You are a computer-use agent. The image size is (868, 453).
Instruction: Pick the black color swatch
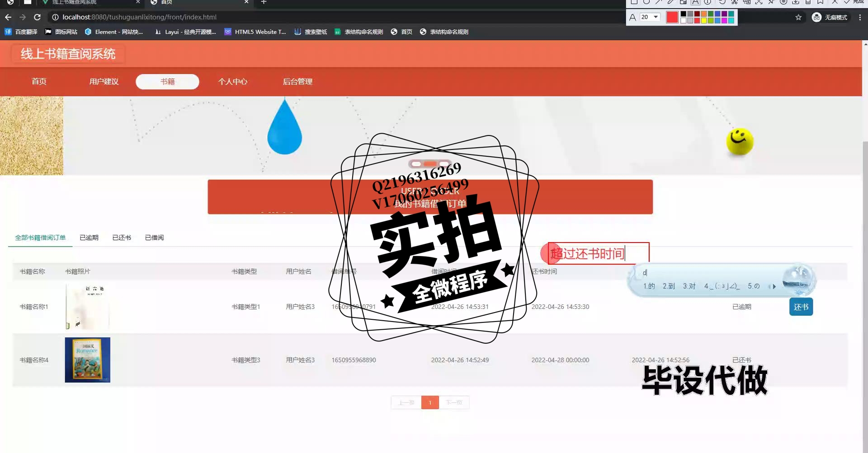click(683, 14)
